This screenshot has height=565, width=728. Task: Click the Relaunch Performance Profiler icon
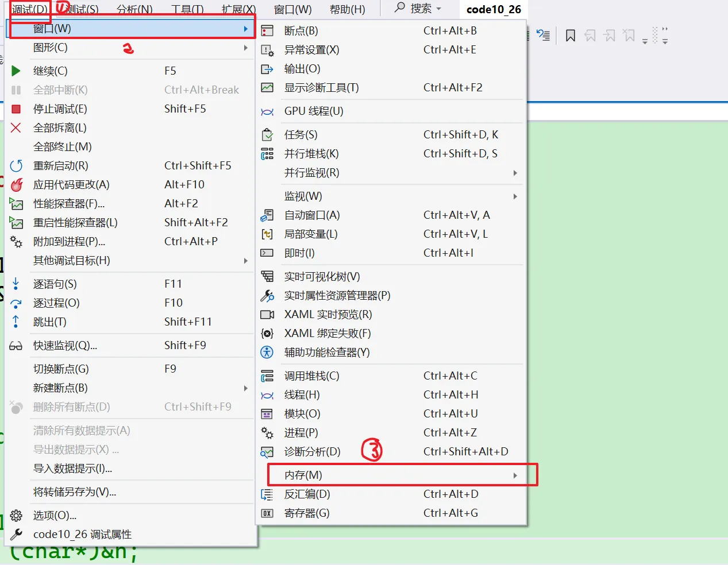tap(16, 222)
